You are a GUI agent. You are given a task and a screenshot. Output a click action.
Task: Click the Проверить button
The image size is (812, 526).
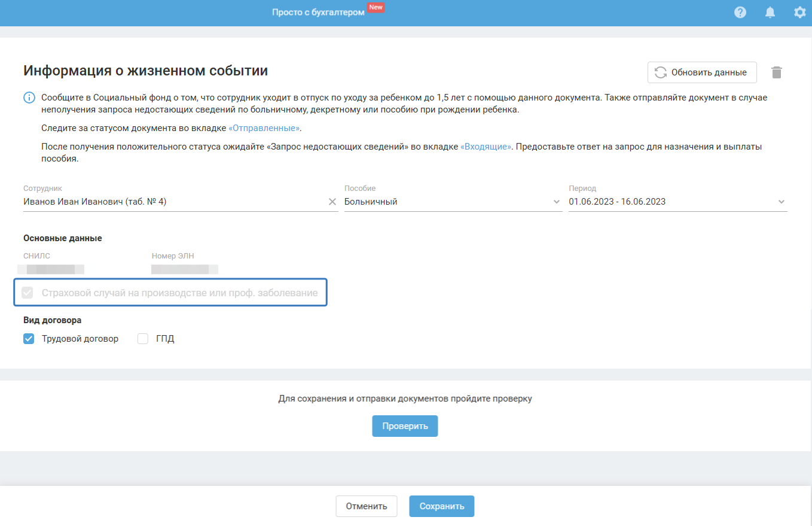[x=405, y=426]
